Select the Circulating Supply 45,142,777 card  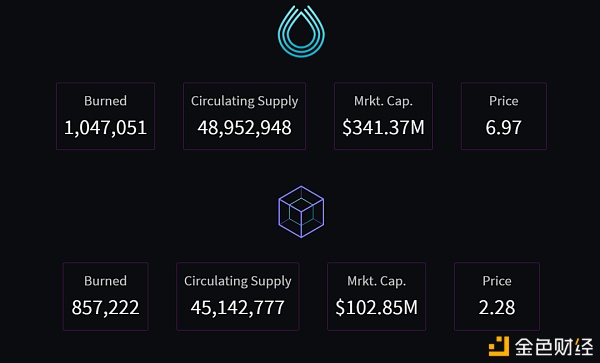[x=238, y=296]
